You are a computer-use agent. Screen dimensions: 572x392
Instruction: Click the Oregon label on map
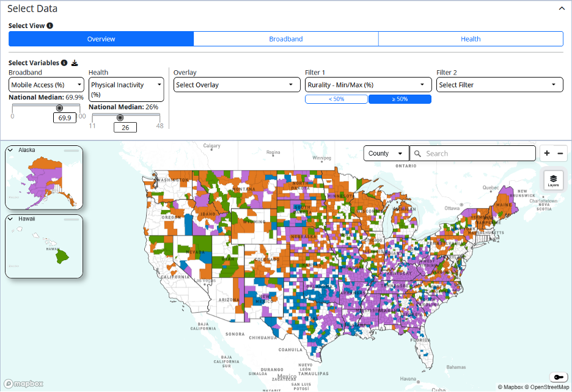tap(171, 217)
